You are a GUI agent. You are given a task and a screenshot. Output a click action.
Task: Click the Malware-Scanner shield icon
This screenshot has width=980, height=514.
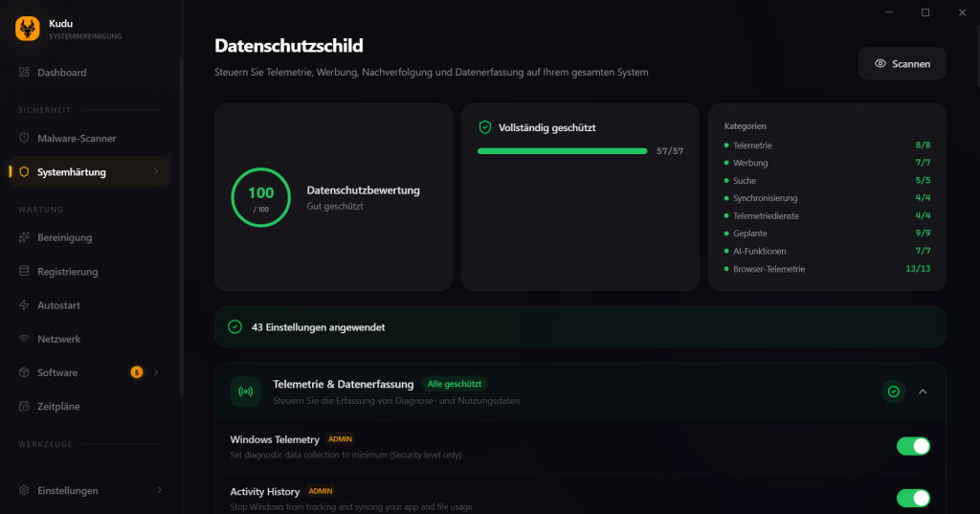pos(24,138)
